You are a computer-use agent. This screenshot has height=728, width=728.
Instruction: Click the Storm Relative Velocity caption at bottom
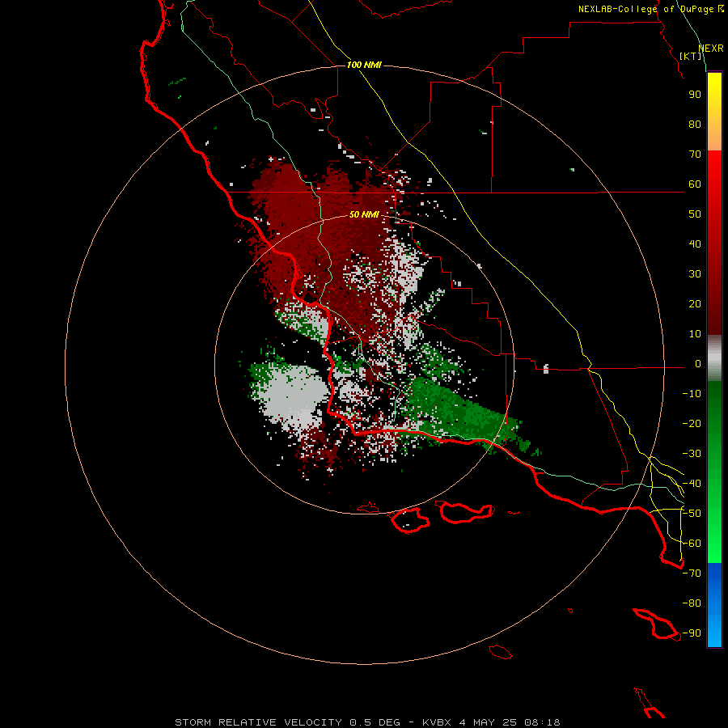pos(367,722)
